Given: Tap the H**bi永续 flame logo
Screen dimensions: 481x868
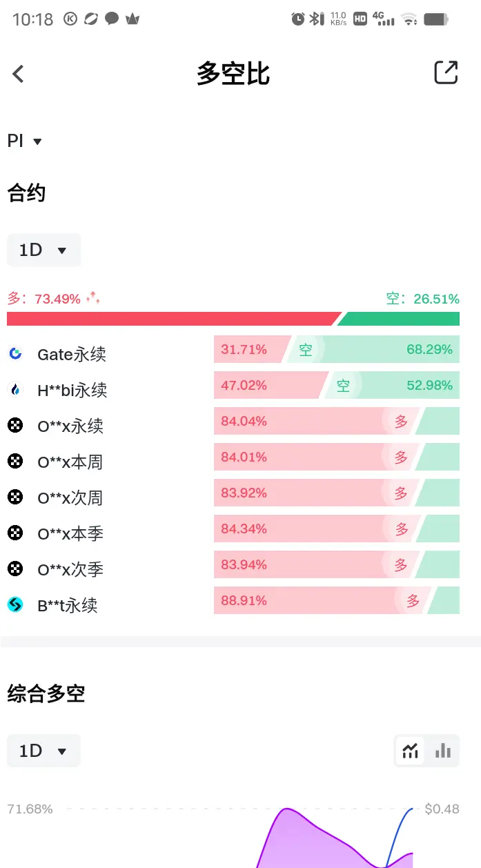Looking at the screenshot, I should [15, 390].
